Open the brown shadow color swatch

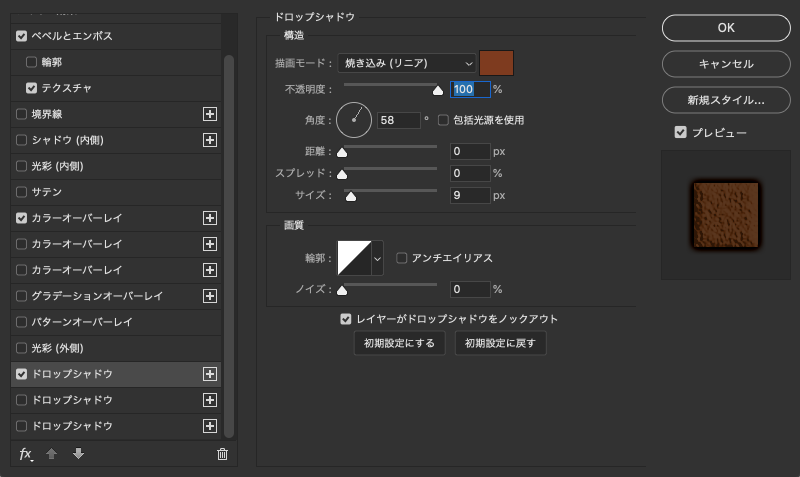tap(497, 63)
